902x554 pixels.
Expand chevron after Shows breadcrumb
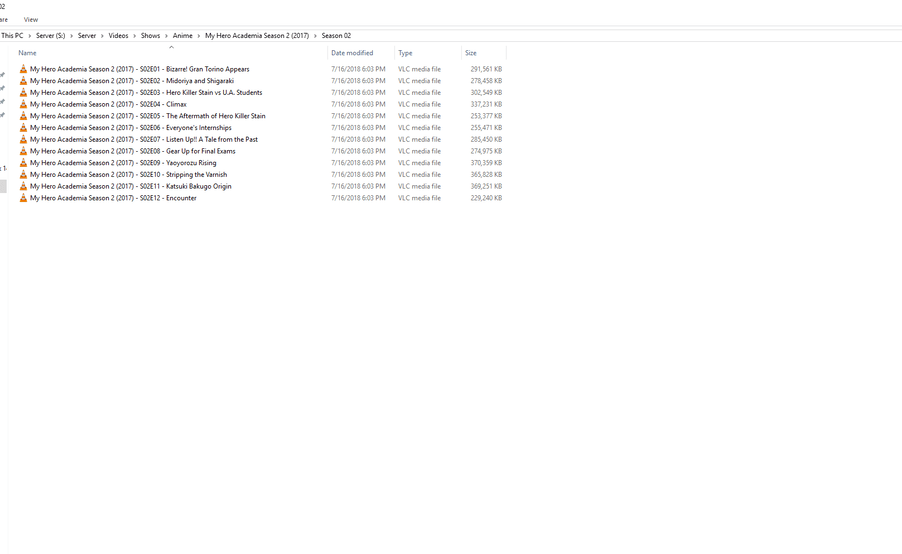[x=166, y=36]
